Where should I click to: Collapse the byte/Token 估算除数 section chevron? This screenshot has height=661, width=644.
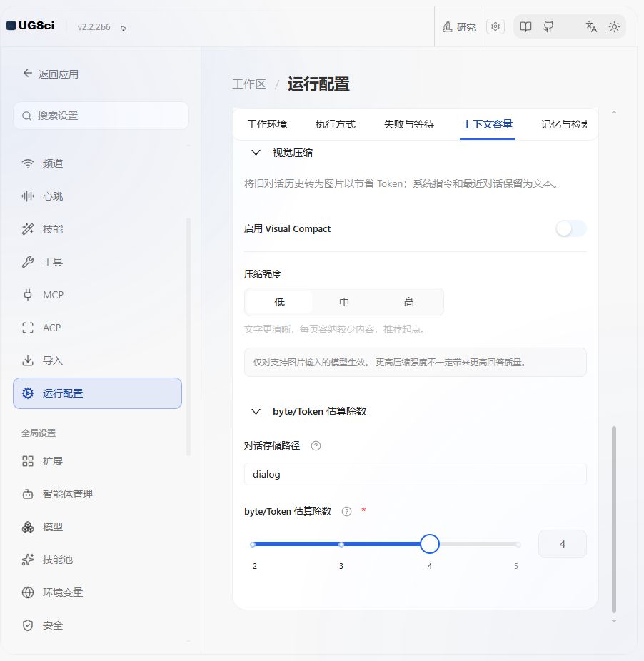point(256,411)
